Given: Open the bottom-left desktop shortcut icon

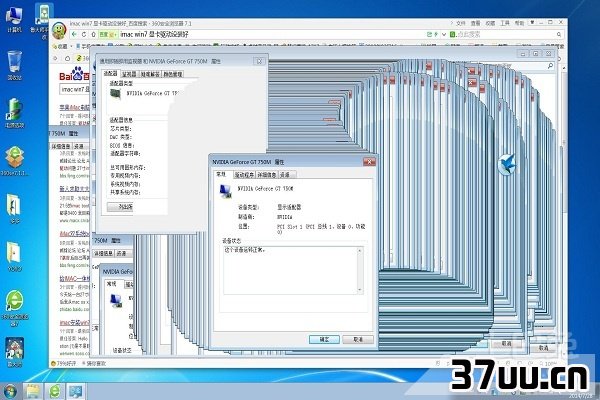Looking at the screenshot, I should [14, 352].
